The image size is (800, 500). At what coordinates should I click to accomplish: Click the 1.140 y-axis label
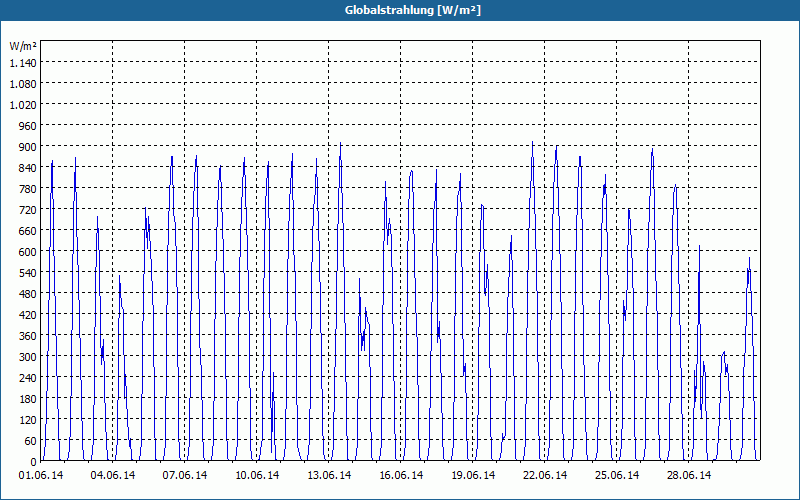[23, 63]
